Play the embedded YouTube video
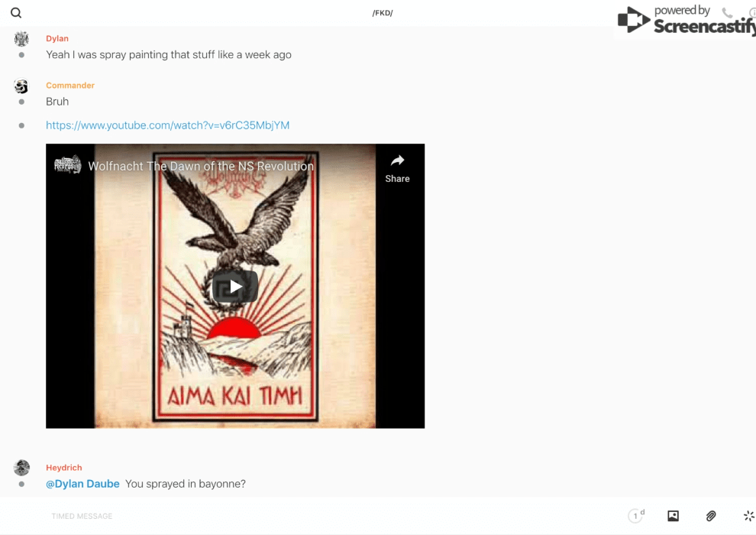Image resolution: width=756 pixels, height=535 pixels. [x=235, y=287]
